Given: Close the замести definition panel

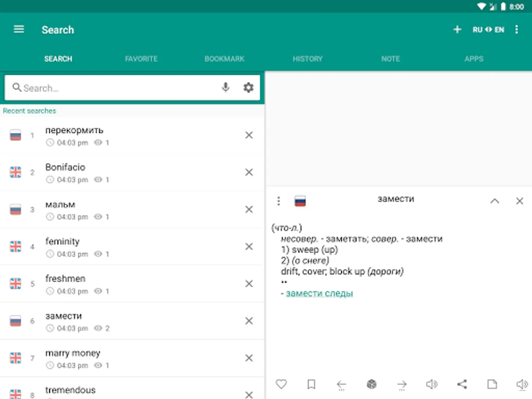Looking at the screenshot, I should click(x=520, y=201).
